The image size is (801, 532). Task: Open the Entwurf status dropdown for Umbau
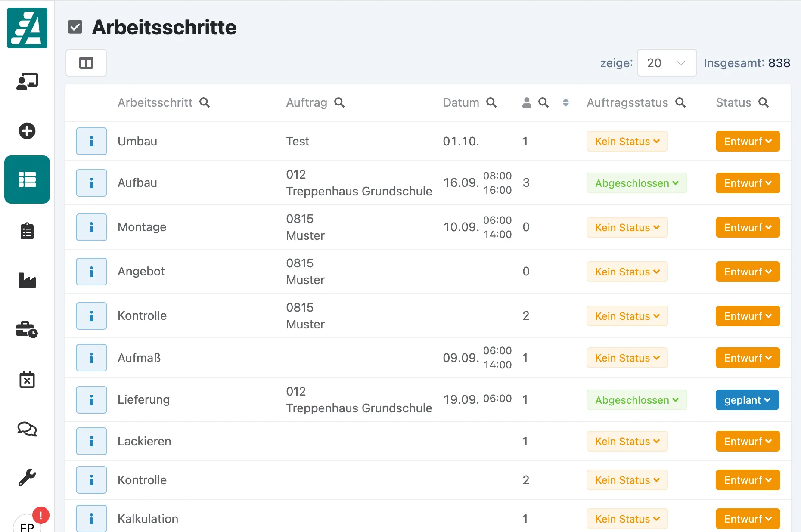pyautogui.click(x=747, y=141)
